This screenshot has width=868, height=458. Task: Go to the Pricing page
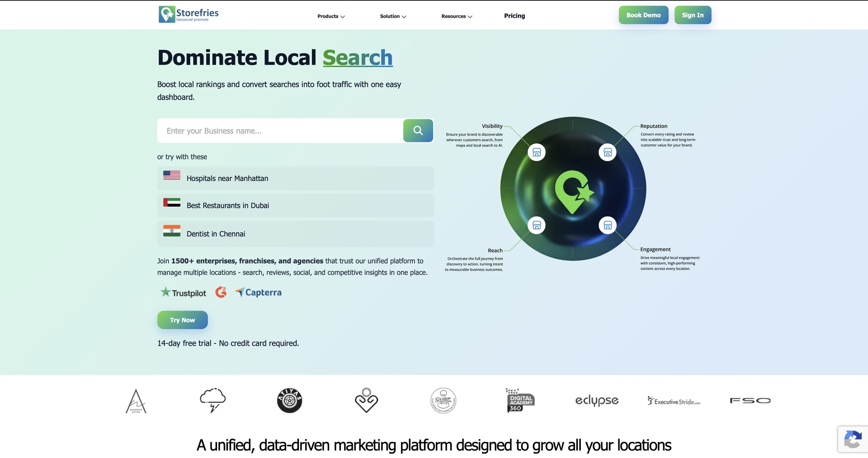[x=514, y=16]
